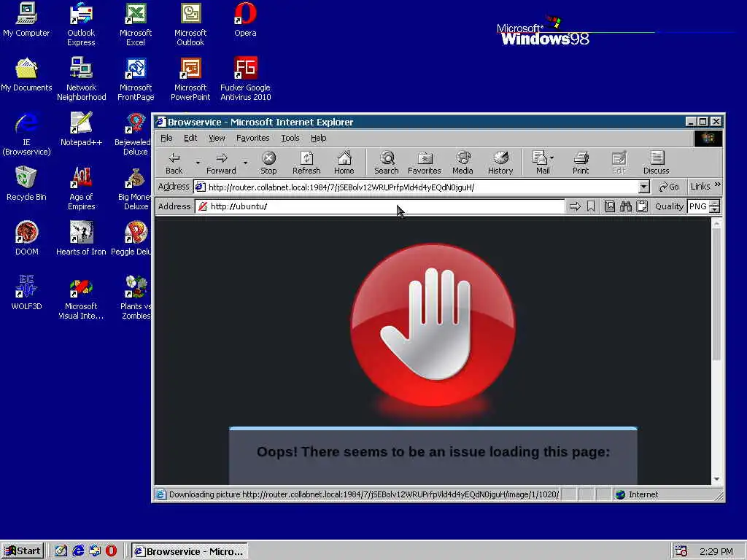Select the Age of Empires icon

[x=81, y=188]
